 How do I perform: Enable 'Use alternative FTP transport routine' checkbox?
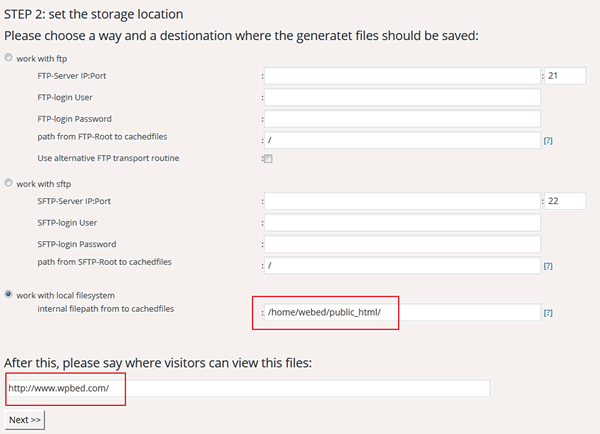(268, 159)
